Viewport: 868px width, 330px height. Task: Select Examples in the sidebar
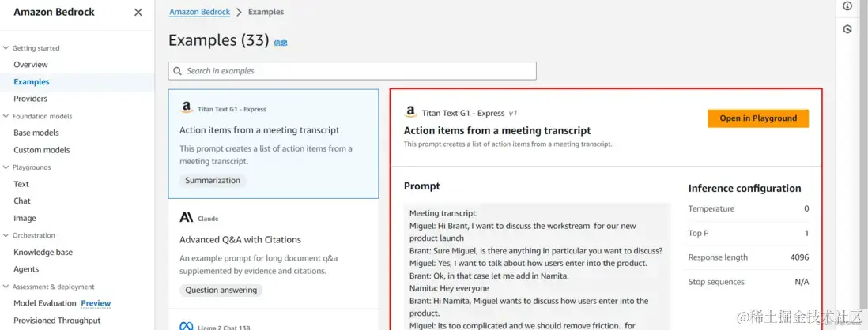(x=32, y=82)
